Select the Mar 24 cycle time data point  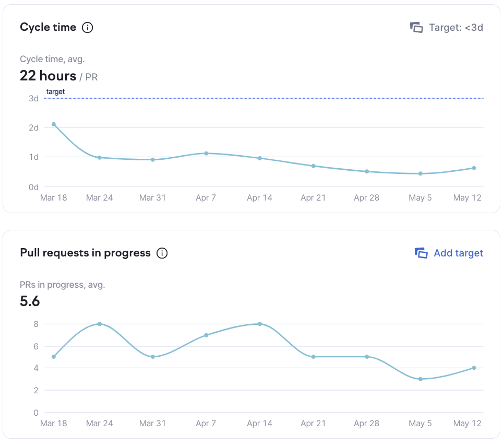click(x=100, y=158)
